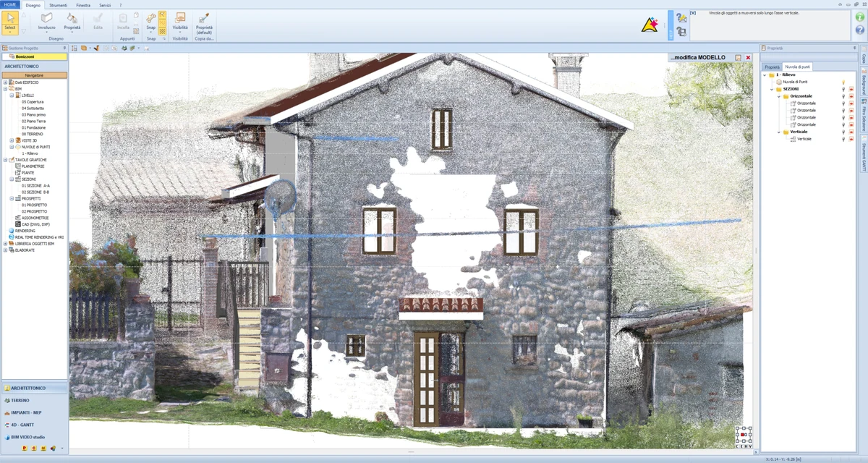Image resolution: width=868 pixels, height=463 pixels.
Task: Open 4D - GANTT environment
Action: [35, 425]
